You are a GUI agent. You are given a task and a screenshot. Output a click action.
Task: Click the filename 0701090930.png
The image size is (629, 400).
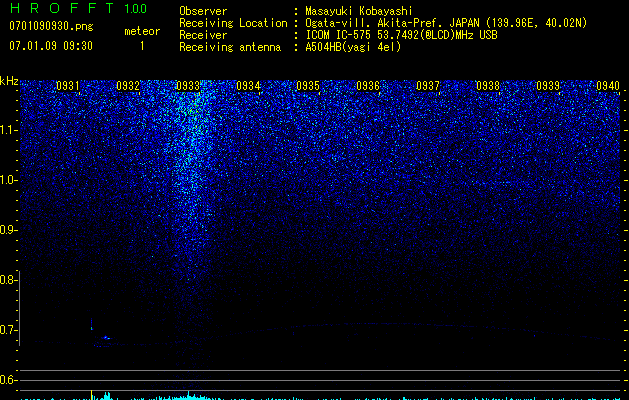click(x=51, y=27)
